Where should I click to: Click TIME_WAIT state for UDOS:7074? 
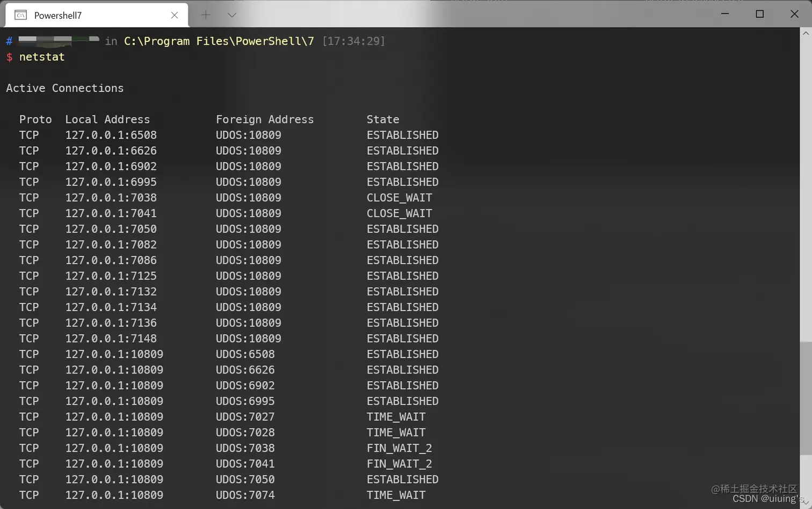point(396,495)
